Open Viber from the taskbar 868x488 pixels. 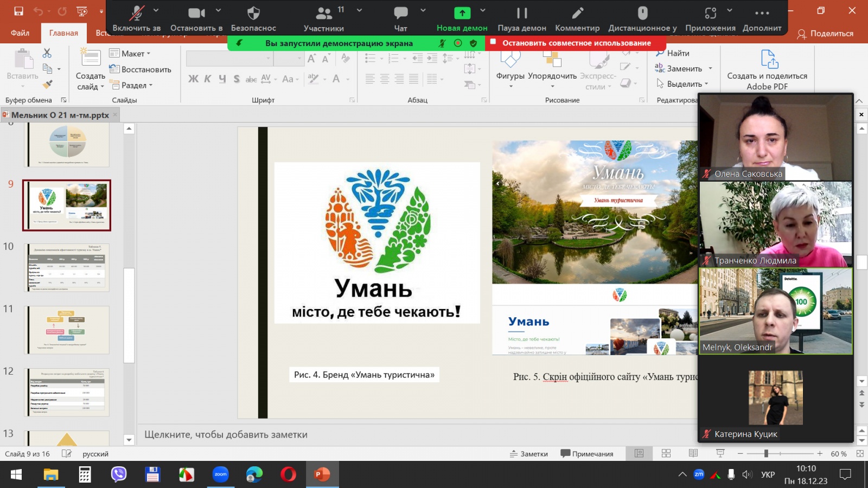point(118,474)
